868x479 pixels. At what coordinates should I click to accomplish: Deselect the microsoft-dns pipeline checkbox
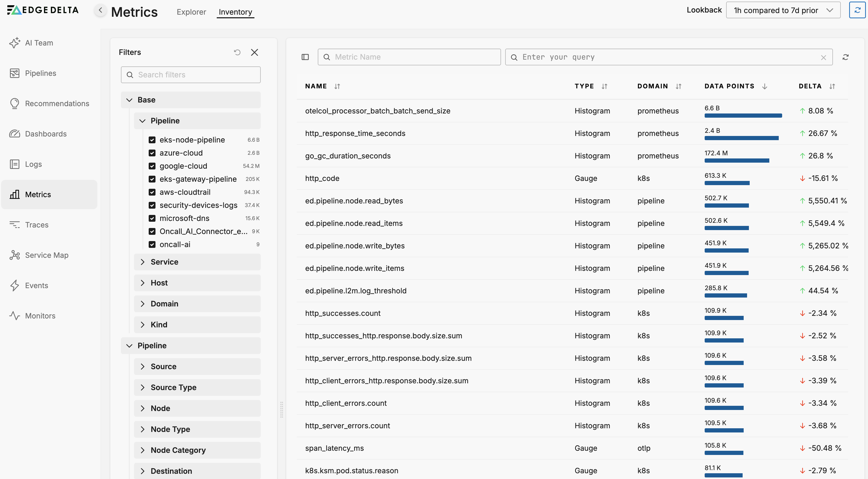pyautogui.click(x=152, y=218)
